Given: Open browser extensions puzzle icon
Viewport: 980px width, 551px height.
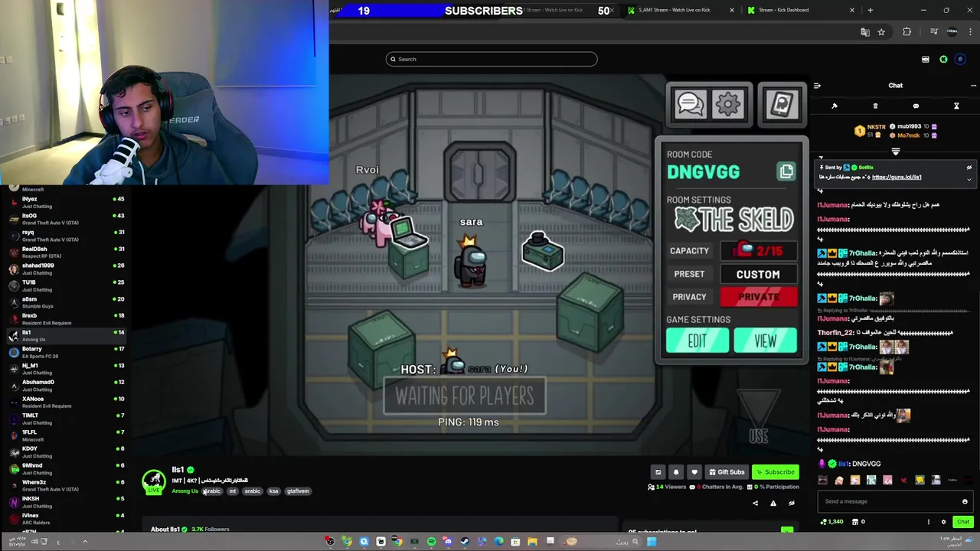Looking at the screenshot, I should (907, 32).
